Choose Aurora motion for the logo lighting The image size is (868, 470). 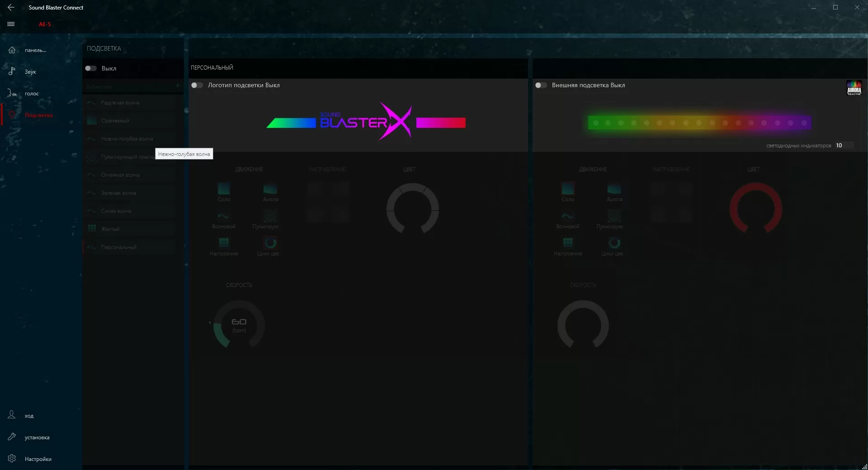[270, 192]
